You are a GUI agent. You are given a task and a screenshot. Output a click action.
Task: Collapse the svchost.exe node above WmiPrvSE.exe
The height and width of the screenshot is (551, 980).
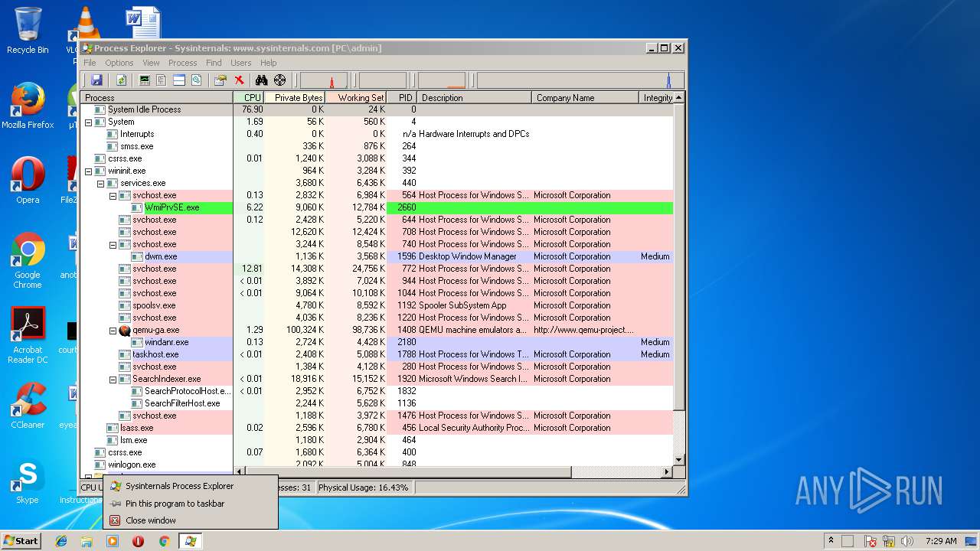point(113,195)
